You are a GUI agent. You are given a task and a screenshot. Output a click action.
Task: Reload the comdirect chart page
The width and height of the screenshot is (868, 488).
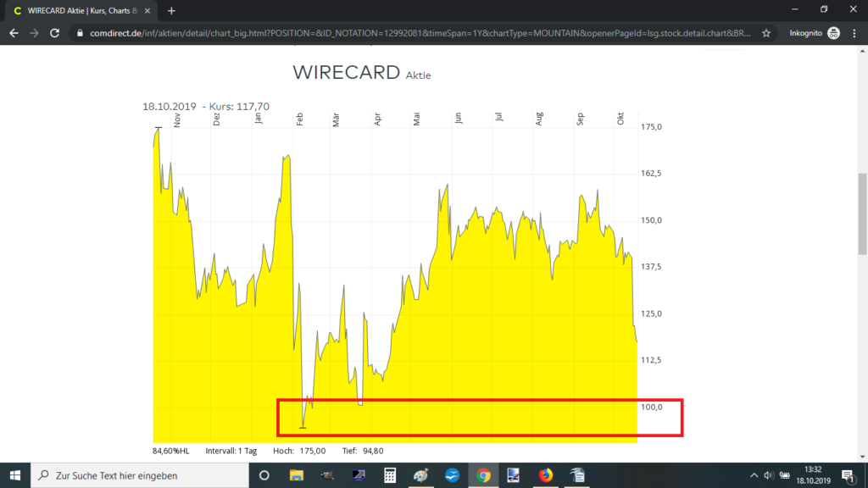[54, 33]
